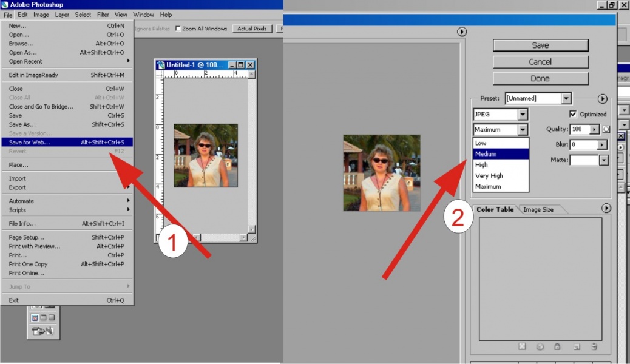
Task: Click the web-snap cube icon under Color Table
Action: [540, 346]
